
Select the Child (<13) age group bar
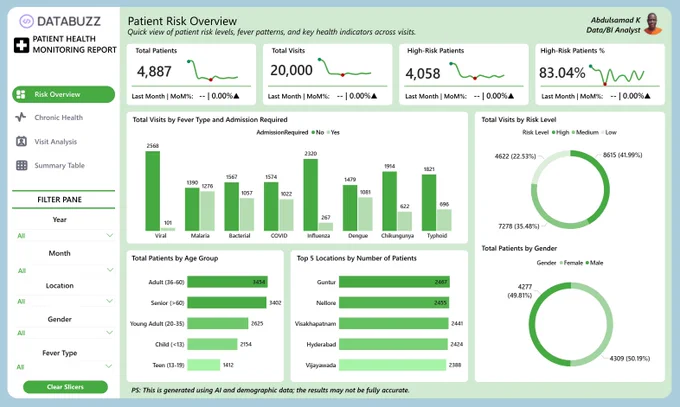click(212, 344)
